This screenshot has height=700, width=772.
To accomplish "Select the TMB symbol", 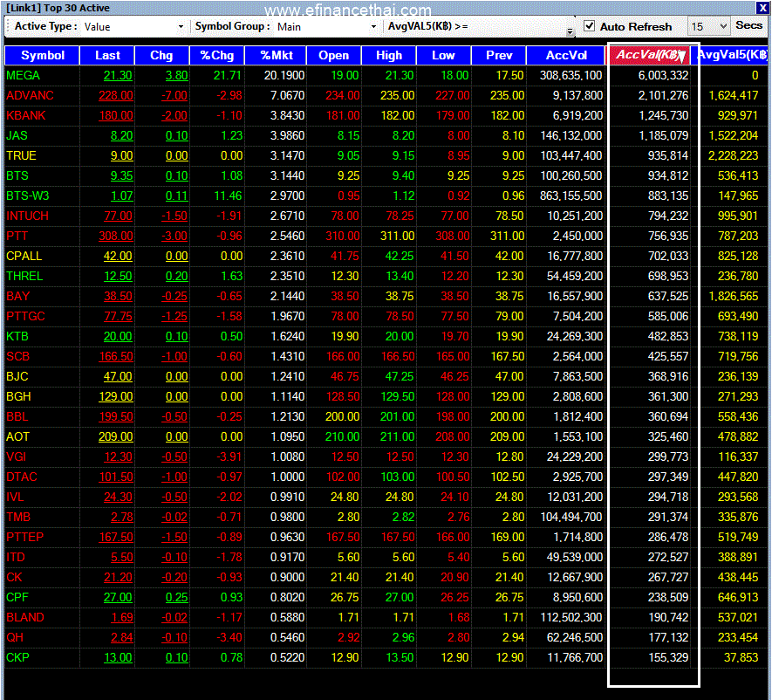I will [x=18, y=517].
